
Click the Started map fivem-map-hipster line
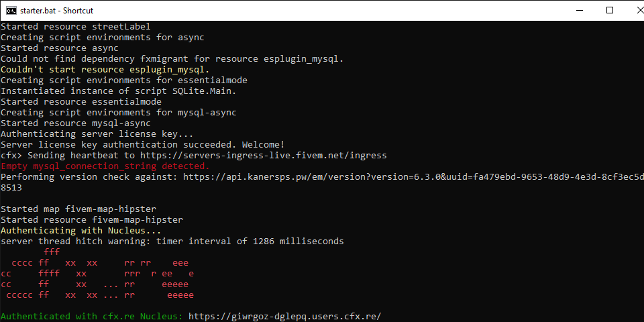[78, 209]
